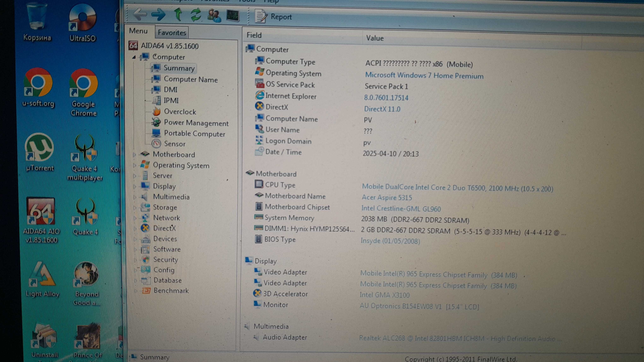Select the System Memory row
644x362 pixels.
(x=362, y=219)
